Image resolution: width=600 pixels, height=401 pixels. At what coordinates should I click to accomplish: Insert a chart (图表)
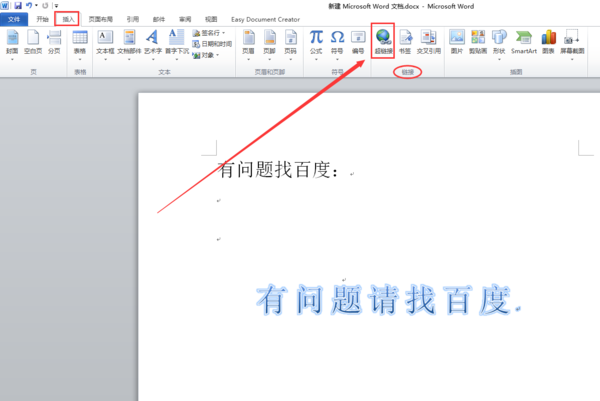(548, 42)
